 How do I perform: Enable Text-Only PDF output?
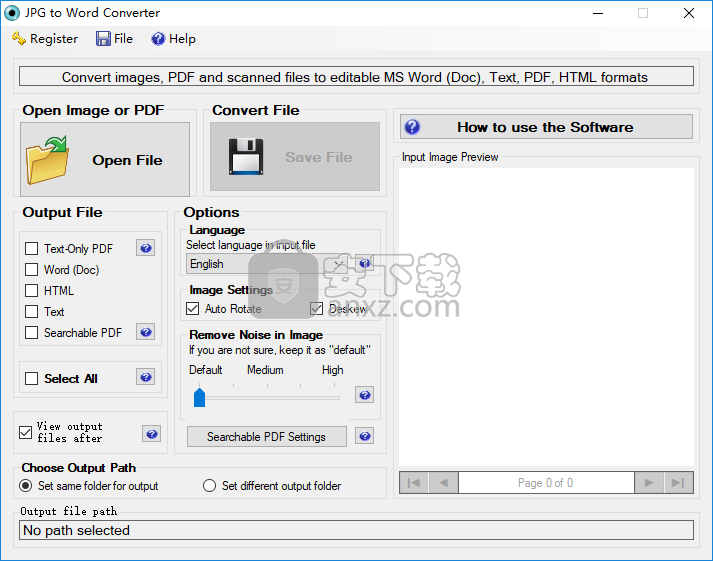(31, 249)
